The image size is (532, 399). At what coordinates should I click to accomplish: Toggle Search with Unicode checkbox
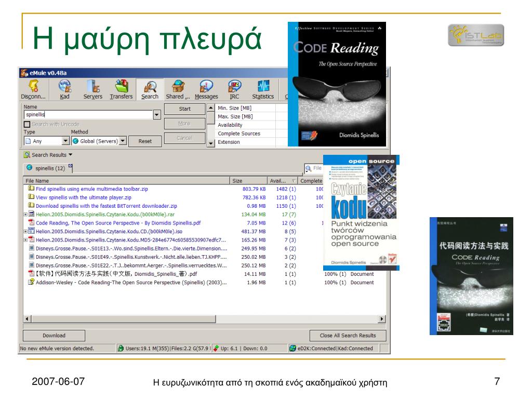[x=27, y=124]
